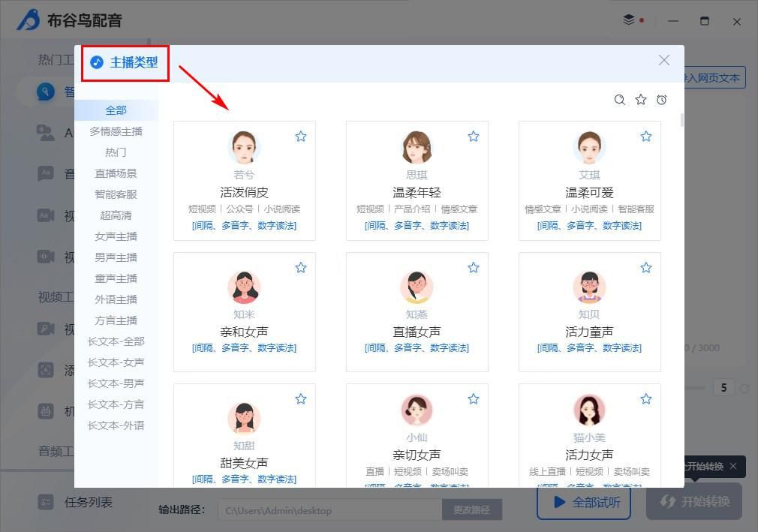Click the dialog's vertical scrollbar
758x532 pixels.
click(x=681, y=120)
